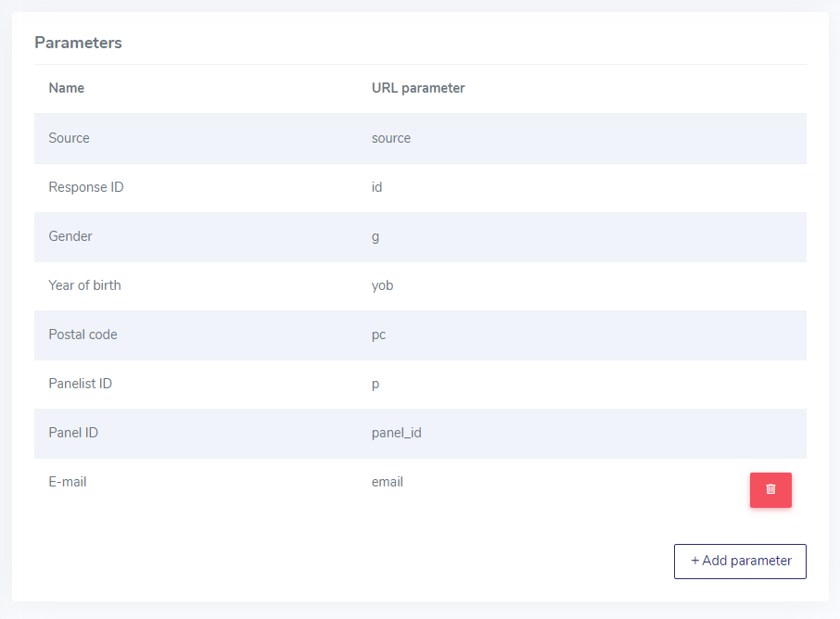Select the E-mail parameter name
The image size is (840, 619).
[68, 482]
